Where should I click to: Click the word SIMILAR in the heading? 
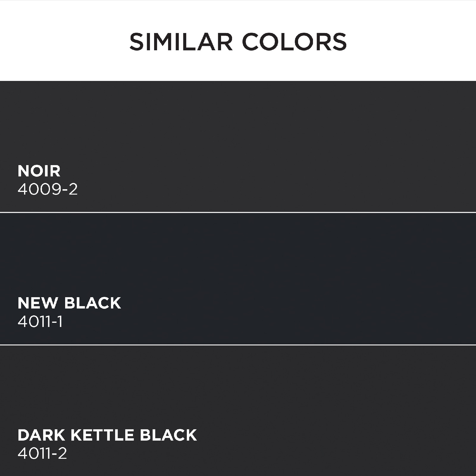[x=181, y=42]
